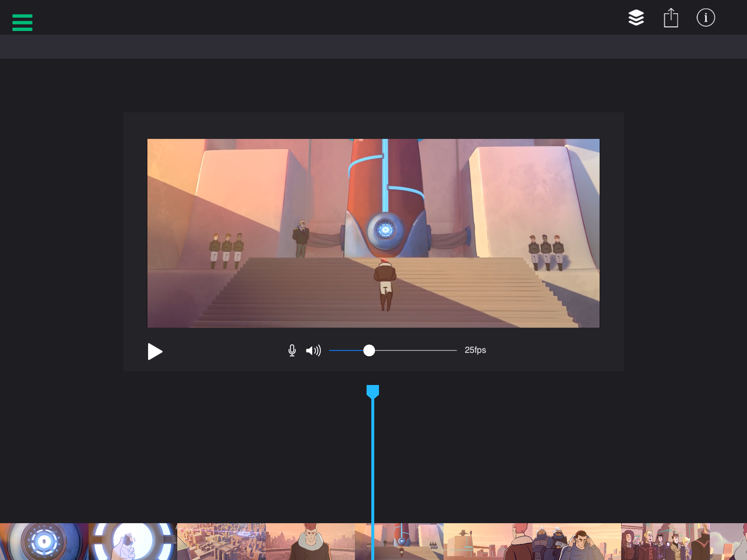Select the glowing blue eye frame thumbnail

[44, 541]
